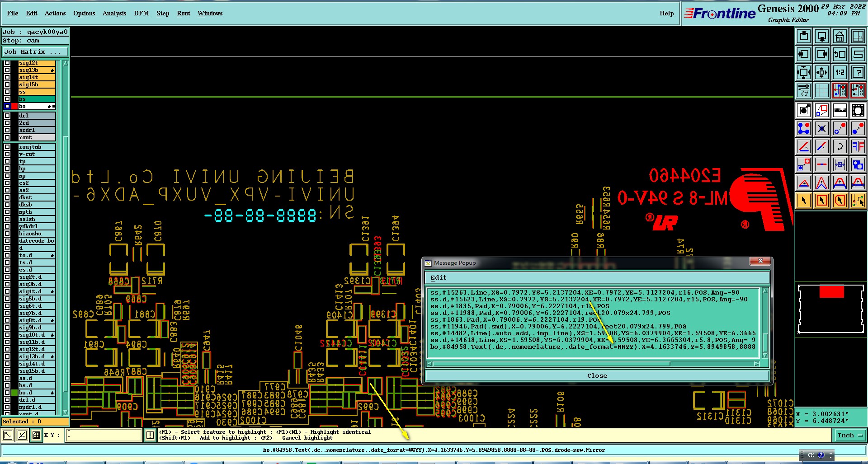Toggle display checkbox for layer datecode-bo
Image resolution: width=868 pixels, height=464 pixels.
[7, 241]
